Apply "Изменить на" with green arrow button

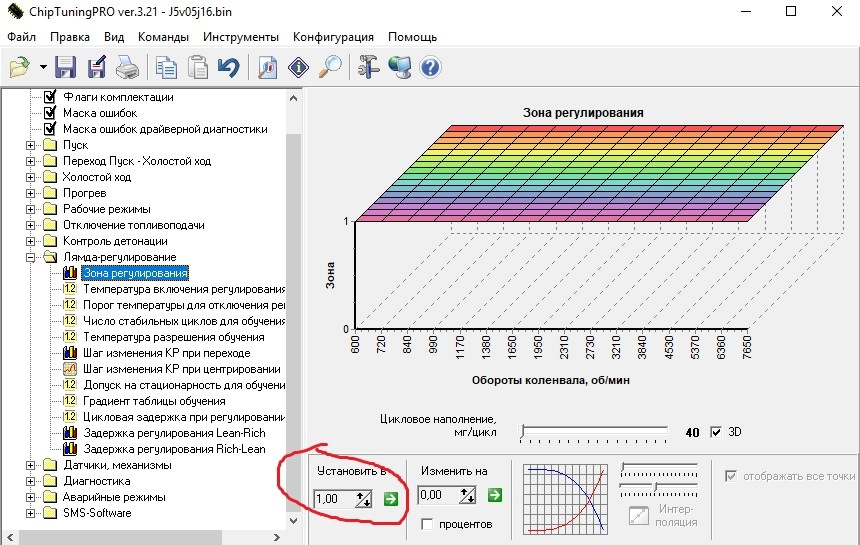(x=494, y=495)
